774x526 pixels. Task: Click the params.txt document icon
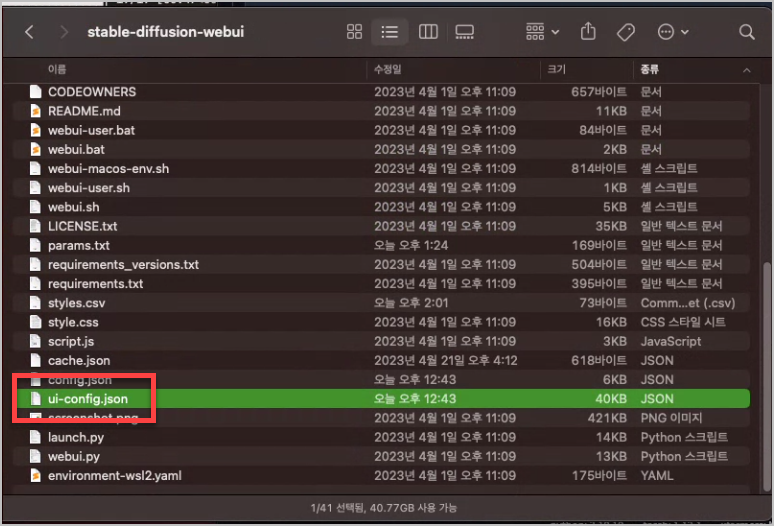point(35,246)
